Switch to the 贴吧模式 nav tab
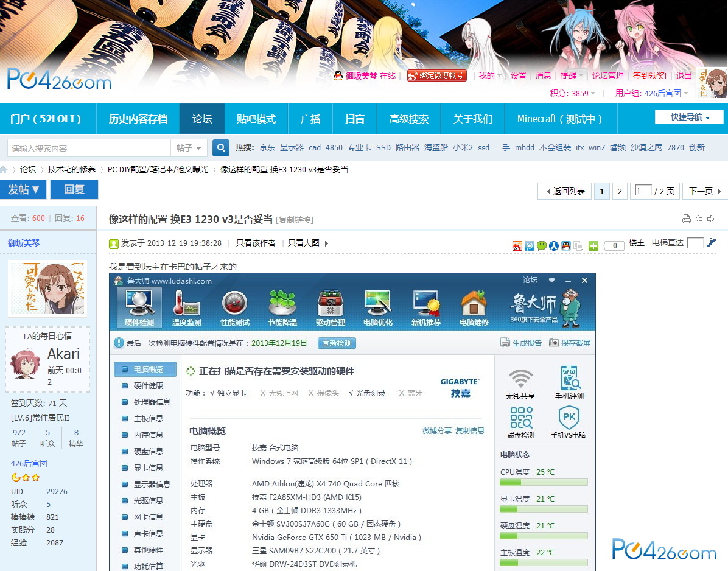The image size is (728, 571). (x=256, y=119)
